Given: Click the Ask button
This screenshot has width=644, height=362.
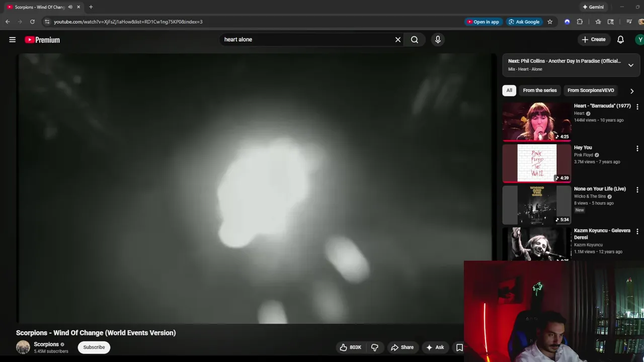Looking at the screenshot, I should pyautogui.click(x=435, y=347).
